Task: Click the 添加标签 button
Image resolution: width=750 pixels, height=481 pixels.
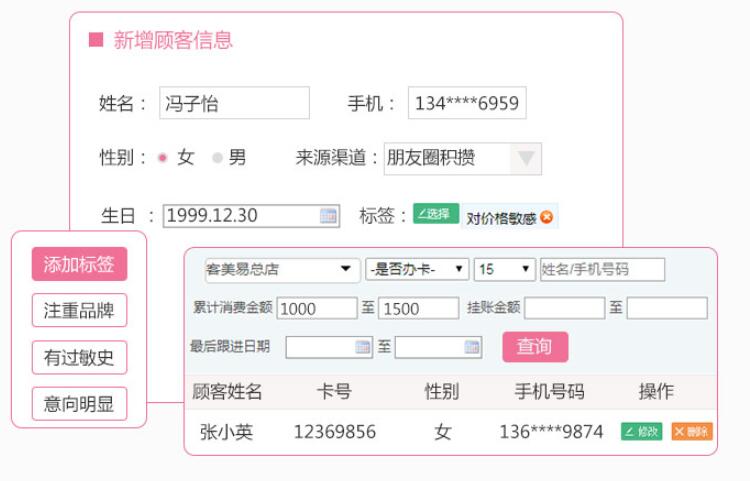Action: pyautogui.click(x=79, y=265)
